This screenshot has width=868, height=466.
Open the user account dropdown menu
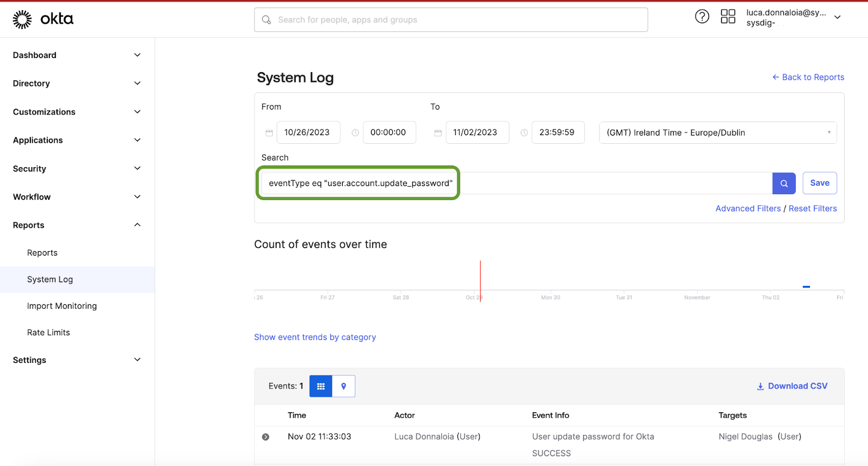click(838, 17)
